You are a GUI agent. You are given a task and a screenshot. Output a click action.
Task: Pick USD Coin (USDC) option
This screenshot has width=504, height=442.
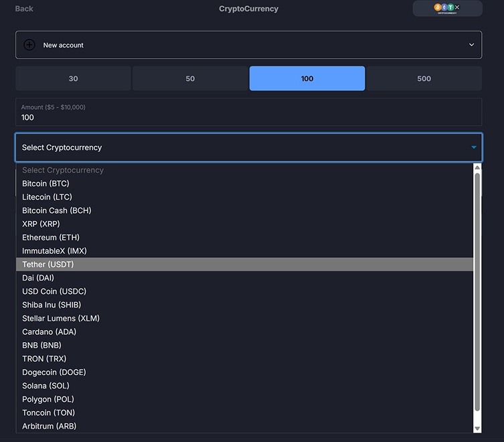tap(244, 291)
